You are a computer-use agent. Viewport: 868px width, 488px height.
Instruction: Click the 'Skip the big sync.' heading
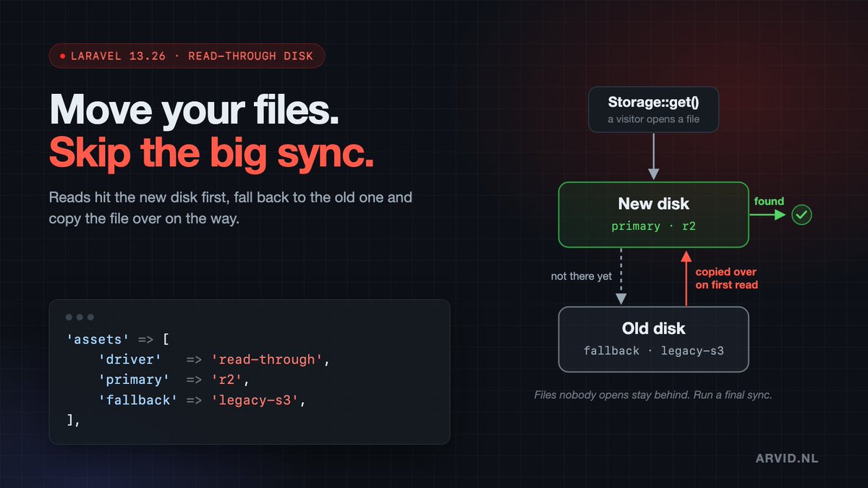pyautogui.click(x=211, y=154)
